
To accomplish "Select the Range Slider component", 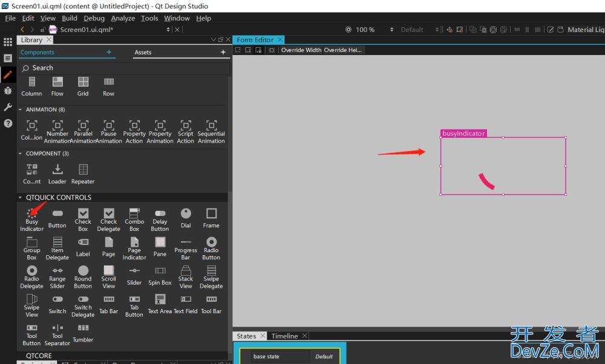I will pos(57,278).
